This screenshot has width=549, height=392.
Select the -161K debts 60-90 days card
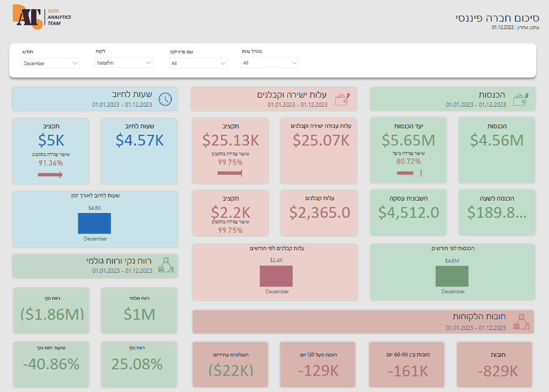point(407,365)
